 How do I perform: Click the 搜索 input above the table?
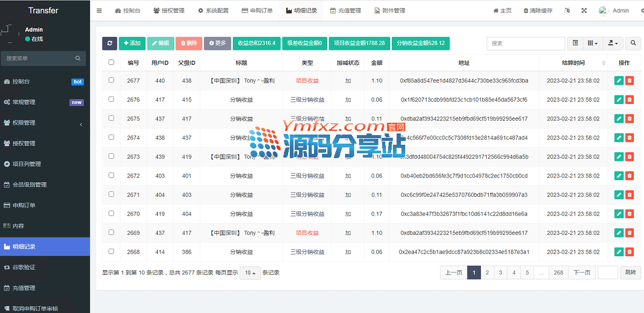(x=525, y=43)
